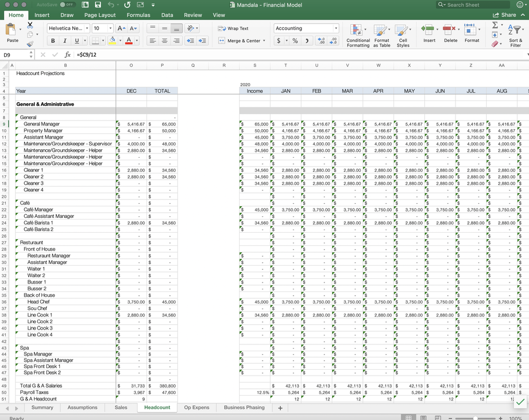Switch to the Summary sheet tab

(42, 407)
